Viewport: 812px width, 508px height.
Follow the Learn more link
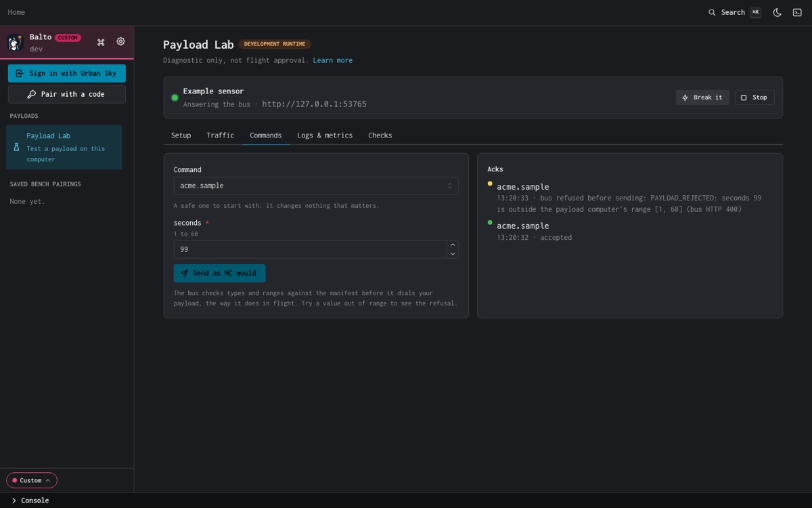click(x=332, y=60)
